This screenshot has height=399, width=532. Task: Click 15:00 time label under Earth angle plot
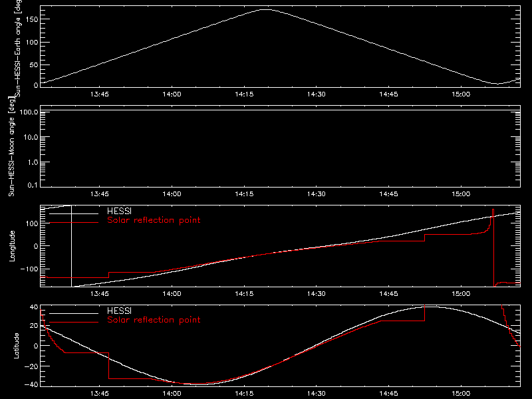(461, 94)
